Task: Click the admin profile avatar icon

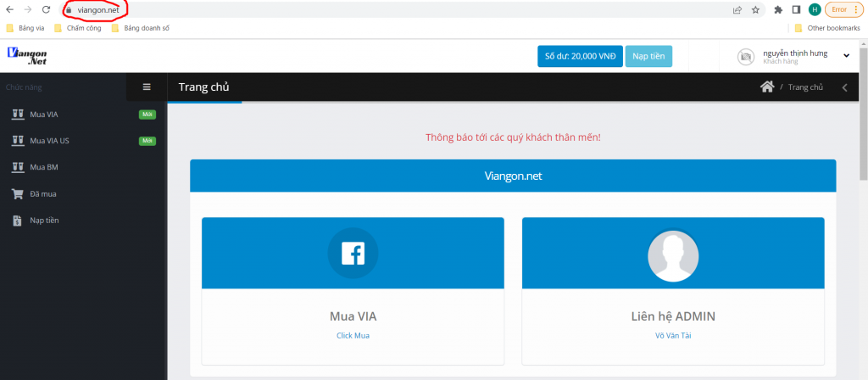Action: [673, 254]
